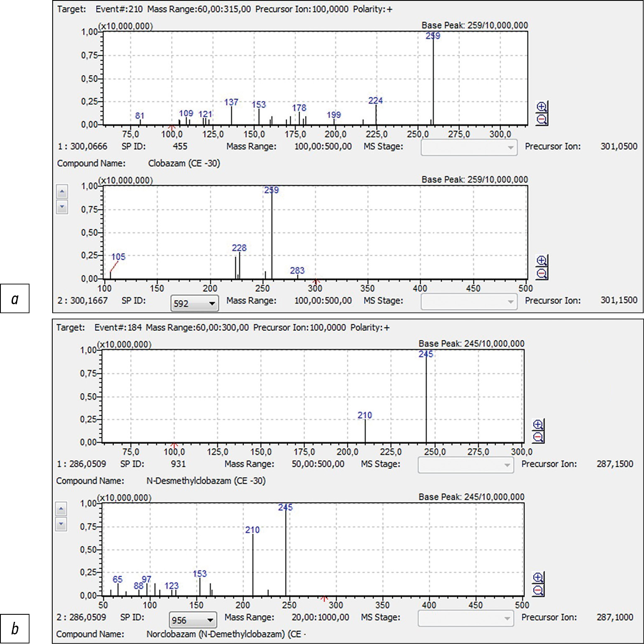Viewport: 644px width, 644px height.
Task: Click the 153 peak label in Norclobazam spectrum
Action: tap(200, 574)
